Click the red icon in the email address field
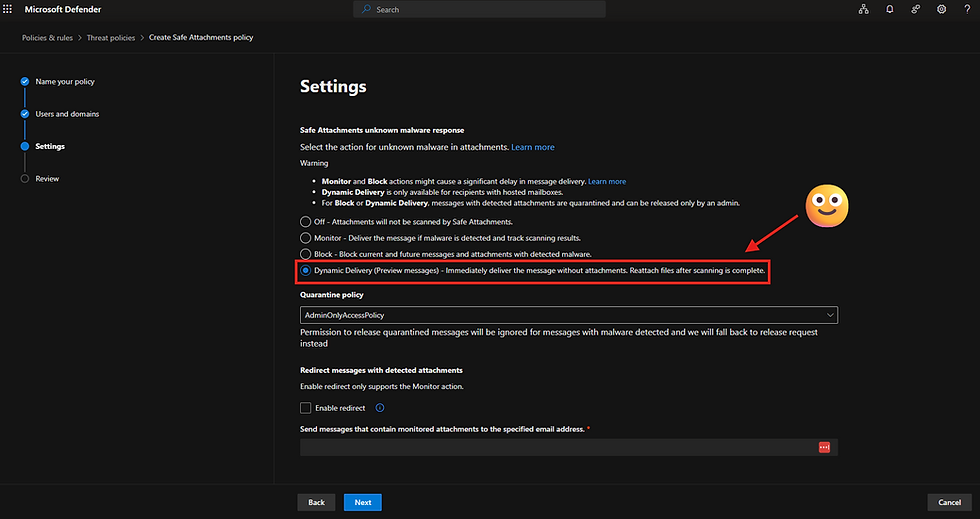The width and height of the screenshot is (980, 519). pyautogui.click(x=824, y=447)
